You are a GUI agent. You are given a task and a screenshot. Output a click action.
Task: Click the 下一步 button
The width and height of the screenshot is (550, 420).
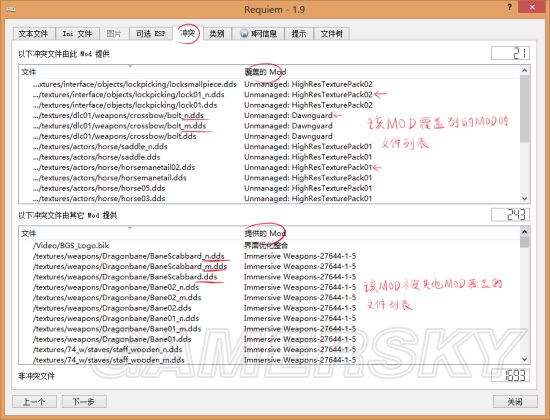tap(84, 401)
